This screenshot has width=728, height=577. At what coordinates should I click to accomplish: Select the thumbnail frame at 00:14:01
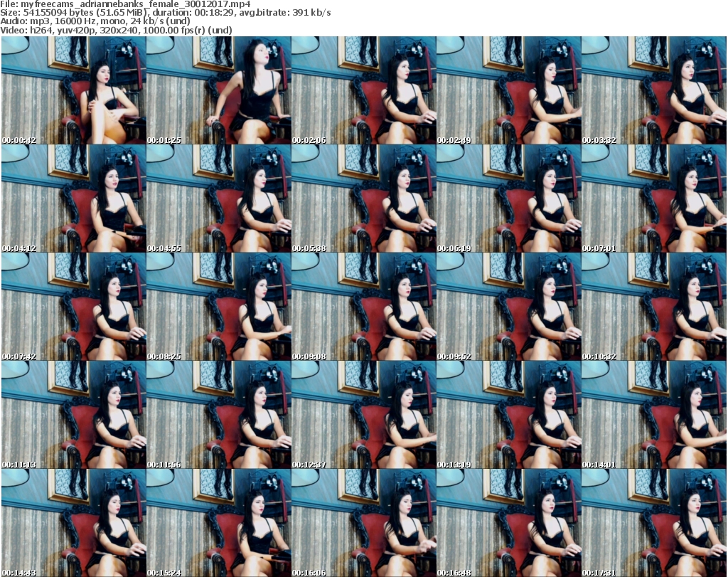(654, 414)
